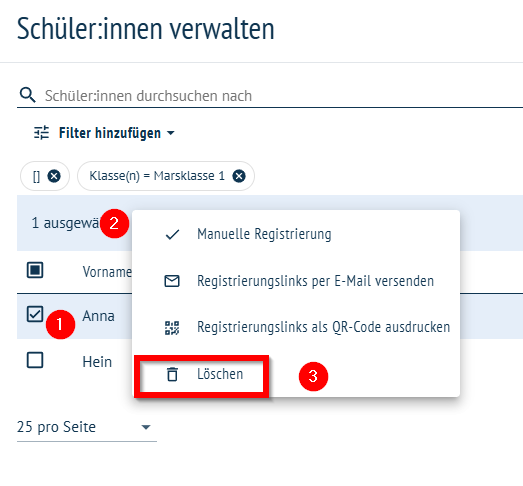Click the QR code icon
The width and height of the screenshot is (523, 486).
[172, 328]
